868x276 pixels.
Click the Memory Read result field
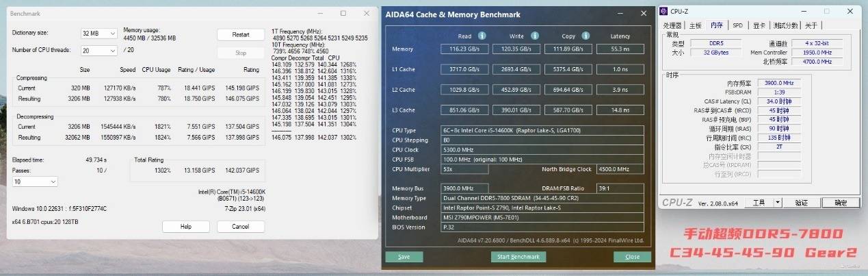pos(464,49)
